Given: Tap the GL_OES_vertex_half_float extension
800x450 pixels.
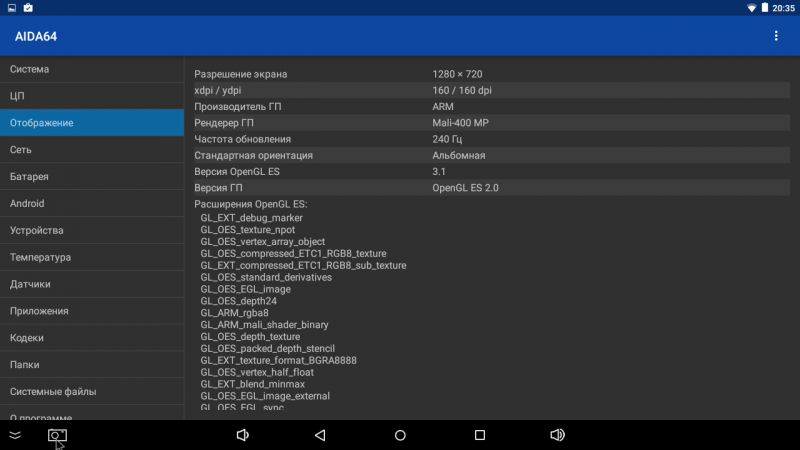Looking at the screenshot, I should [257, 372].
